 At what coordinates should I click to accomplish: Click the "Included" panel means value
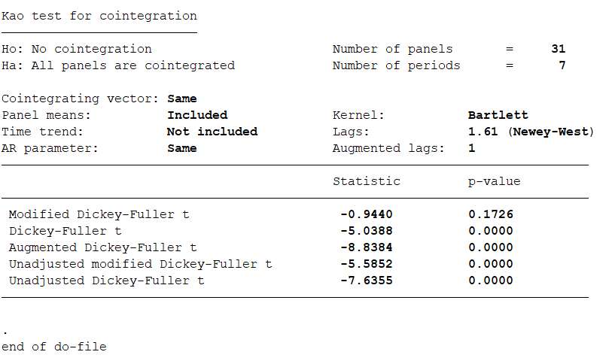[197, 115]
